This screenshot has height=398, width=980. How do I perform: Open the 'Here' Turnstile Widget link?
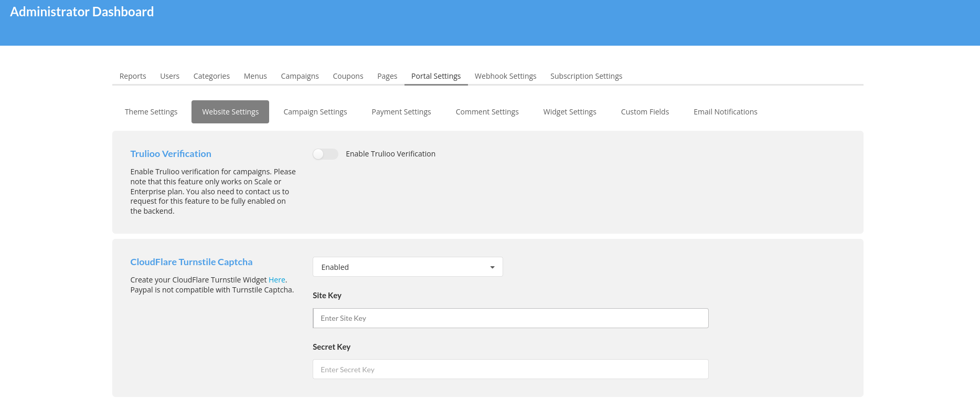[276, 280]
